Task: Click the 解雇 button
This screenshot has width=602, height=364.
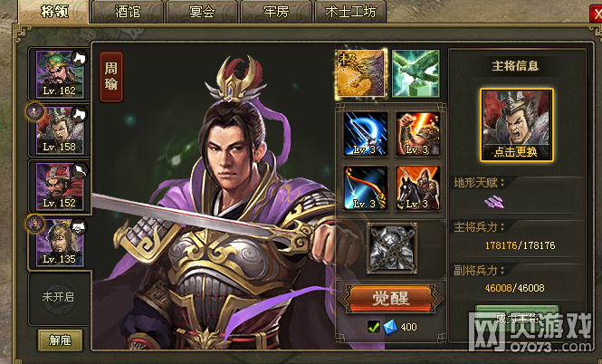Action: click(60, 340)
